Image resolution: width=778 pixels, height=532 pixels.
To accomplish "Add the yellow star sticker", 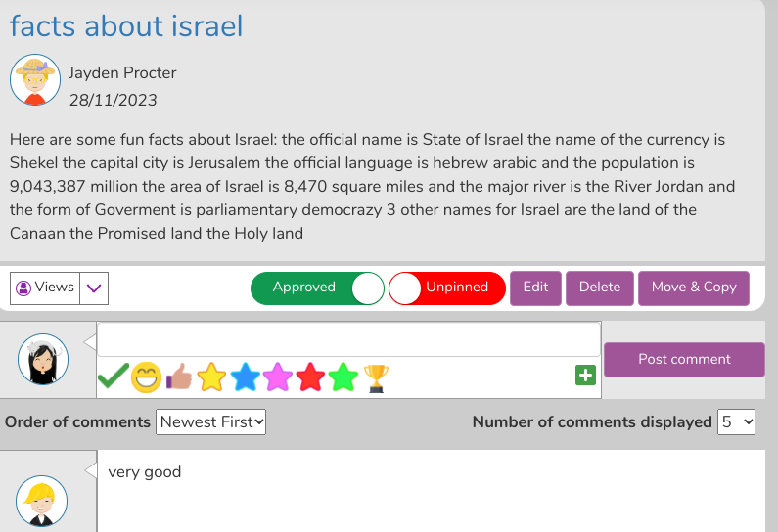I will 211,377.
